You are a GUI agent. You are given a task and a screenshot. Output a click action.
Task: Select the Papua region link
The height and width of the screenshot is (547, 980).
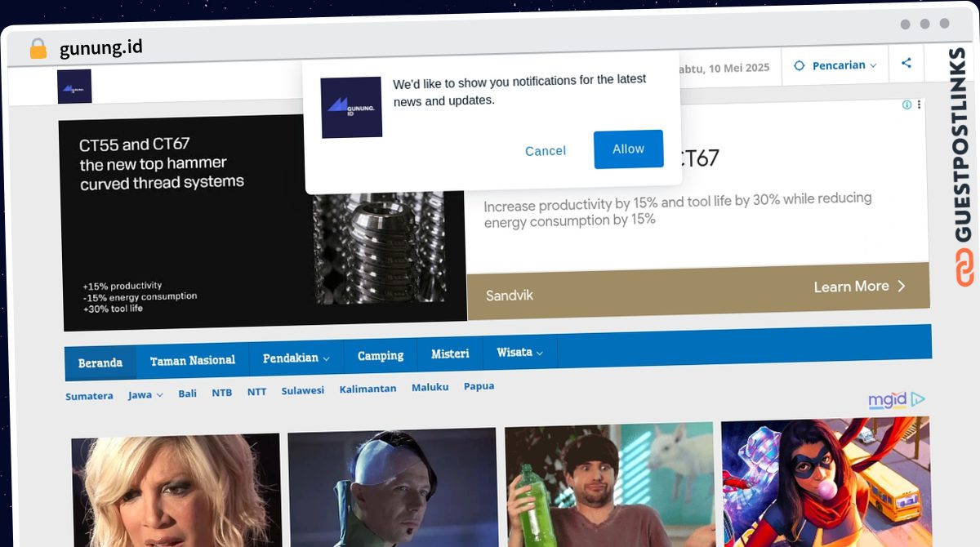(x=479, y=386)
